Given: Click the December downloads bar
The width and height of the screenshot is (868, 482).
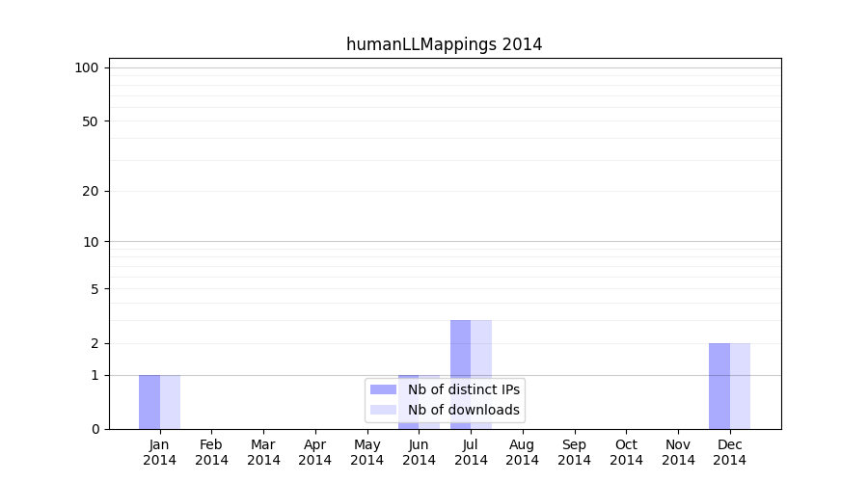Looking at the screenshot, I should point(740,386).
